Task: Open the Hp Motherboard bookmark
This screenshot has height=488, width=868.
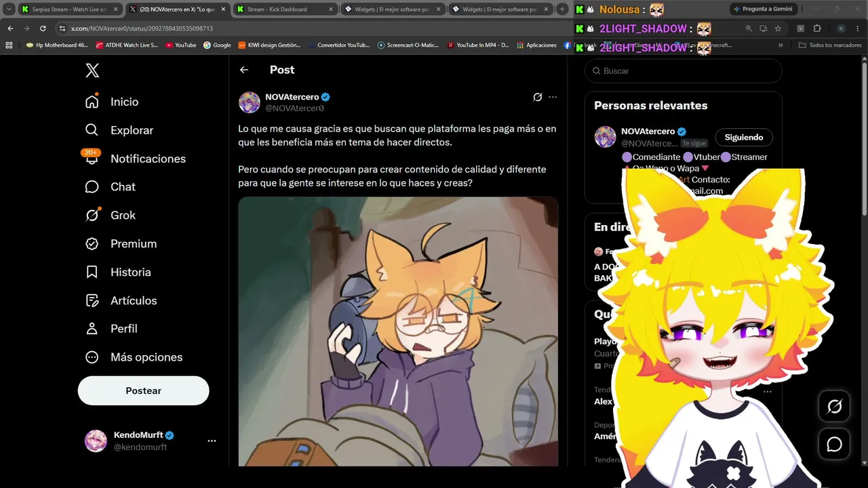Action: click(x=57, y=45)
